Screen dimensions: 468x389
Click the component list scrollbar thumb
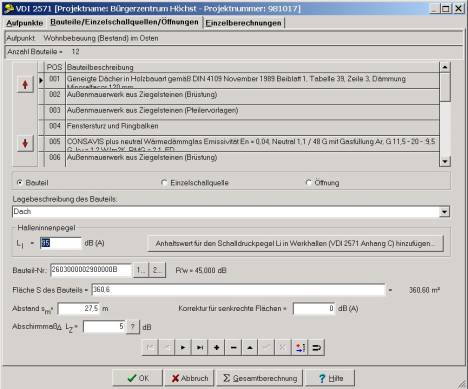click(445, 87)
